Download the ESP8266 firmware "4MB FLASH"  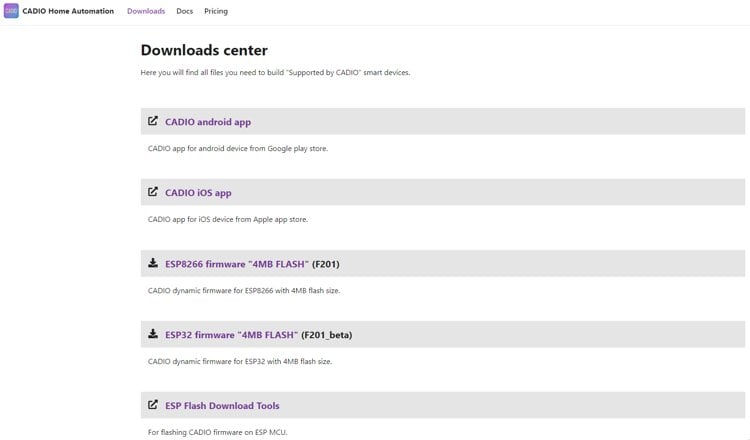click(x=236, y=264)
